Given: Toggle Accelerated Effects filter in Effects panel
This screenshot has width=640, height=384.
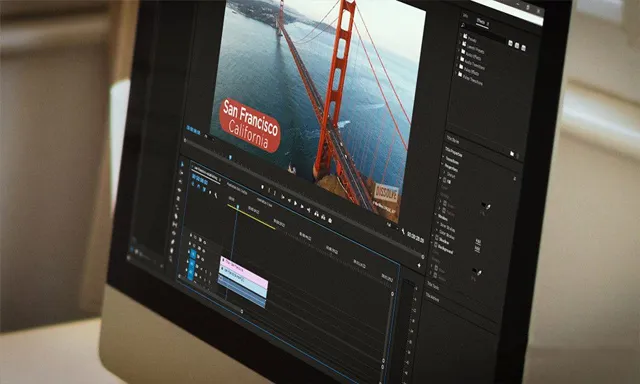Looking at the screenshot, I should pyautogui.click(x=510, y=43).
